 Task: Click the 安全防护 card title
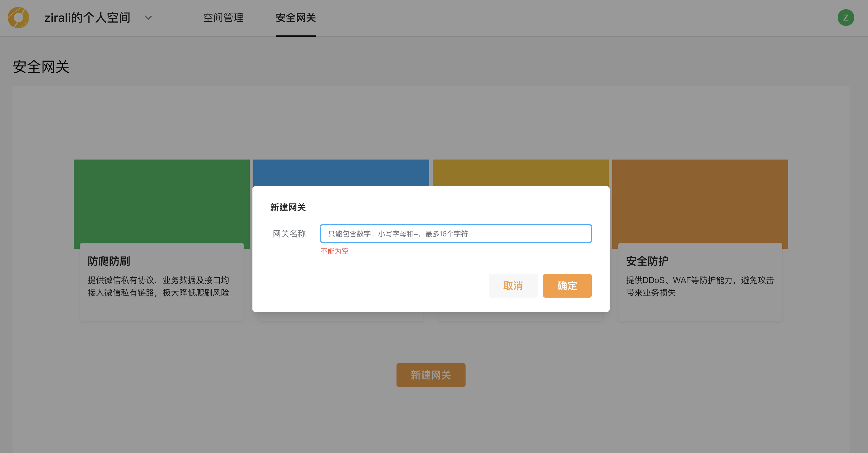click(x=647, y=261)
